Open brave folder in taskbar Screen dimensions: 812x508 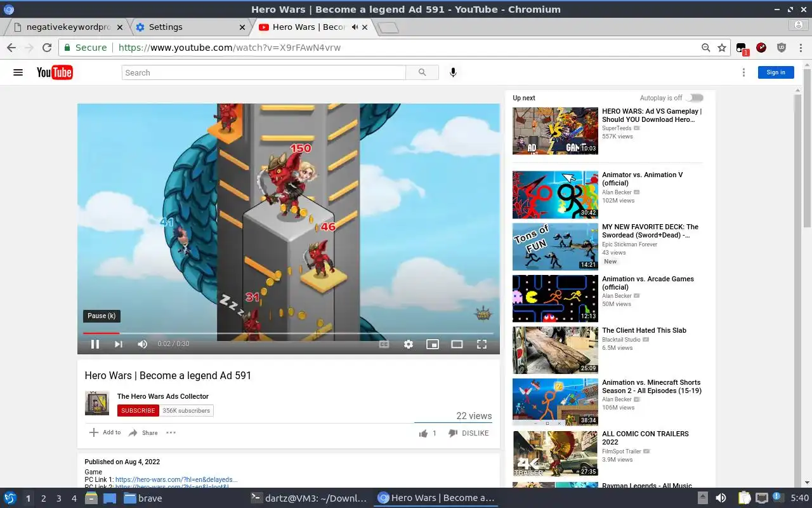(143, 498)
